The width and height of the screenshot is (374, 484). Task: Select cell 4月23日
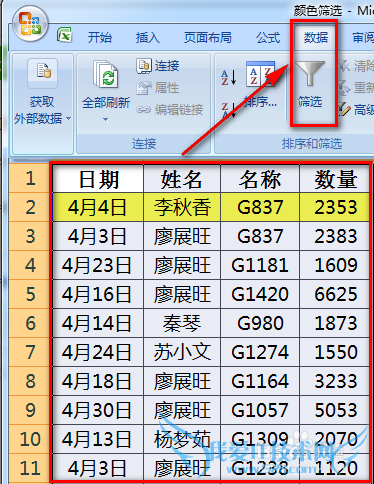pos(98,265)
